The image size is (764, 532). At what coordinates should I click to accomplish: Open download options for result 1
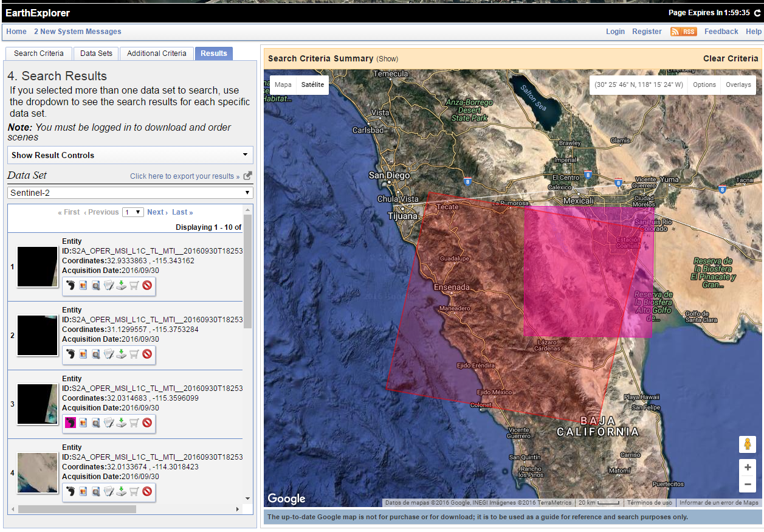[x=122, y=285]
